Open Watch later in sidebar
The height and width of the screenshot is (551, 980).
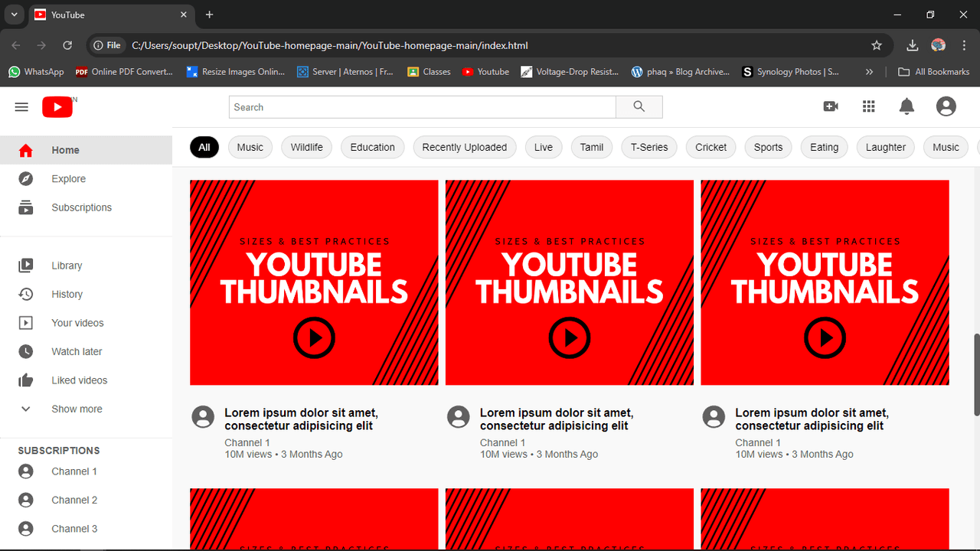(x=76, y=352)
